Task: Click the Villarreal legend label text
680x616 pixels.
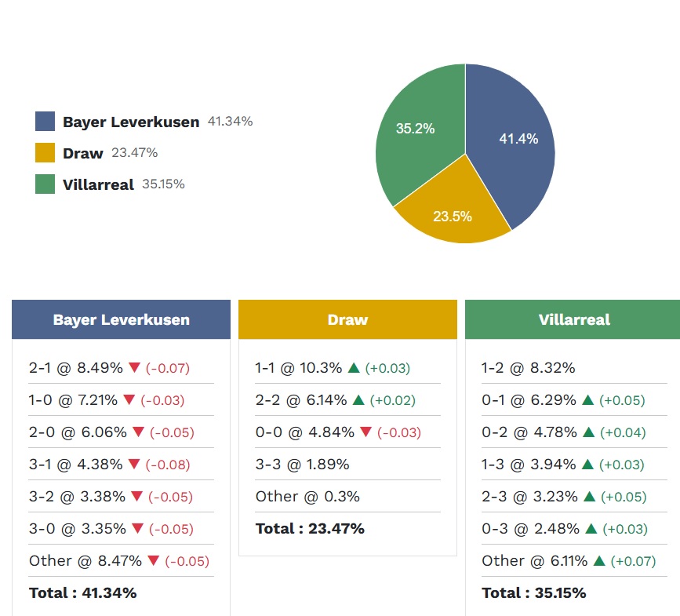Action: (x=98, y=185)
